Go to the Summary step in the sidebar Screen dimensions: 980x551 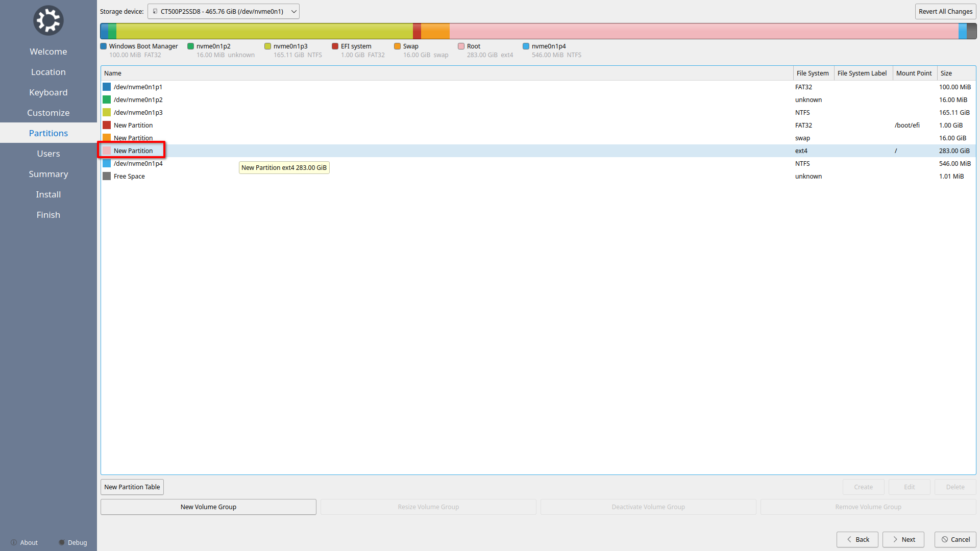pos(48,174)
